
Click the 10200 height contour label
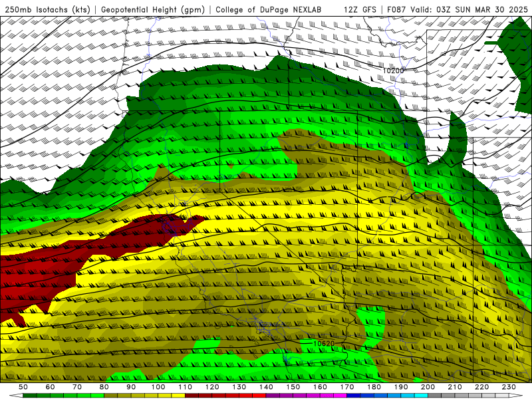point(394,70)
